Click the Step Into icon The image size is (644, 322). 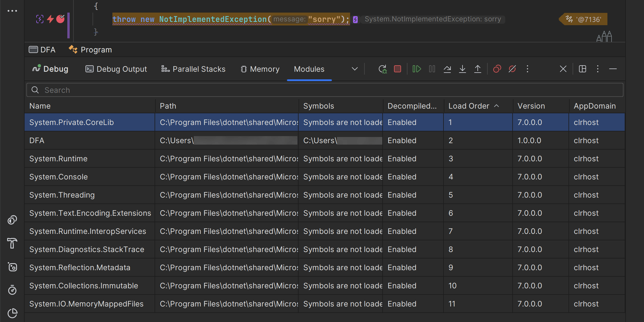(463, 69)
